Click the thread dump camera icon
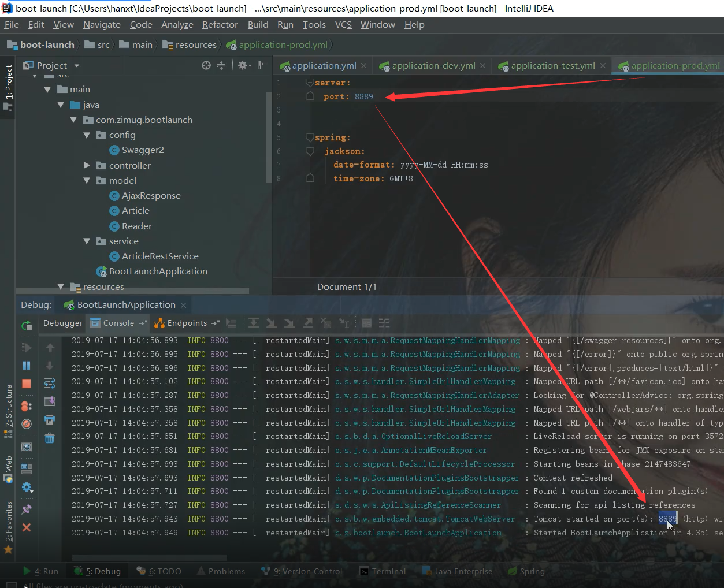Screen dimensions: 724x588 point(27,447)
